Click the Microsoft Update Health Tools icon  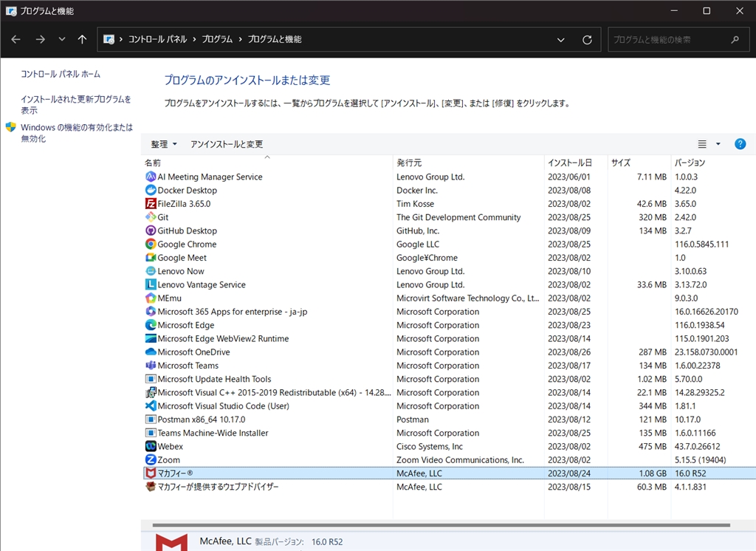point(151,379)
